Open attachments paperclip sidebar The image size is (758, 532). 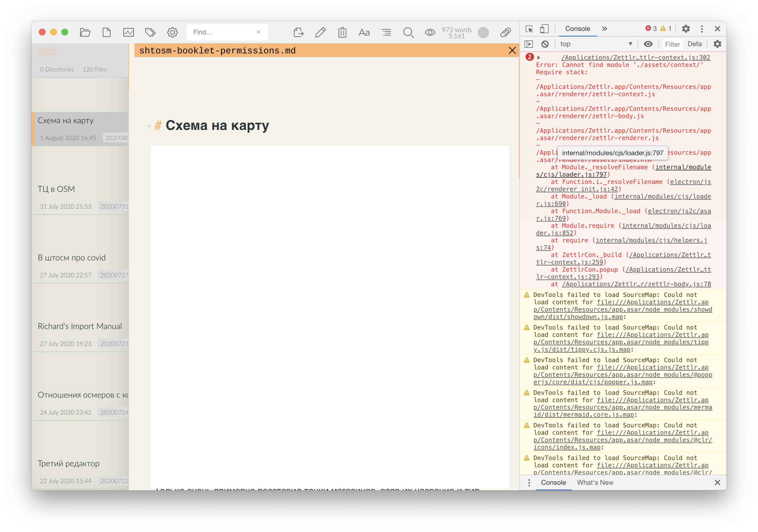click(505, 32)
